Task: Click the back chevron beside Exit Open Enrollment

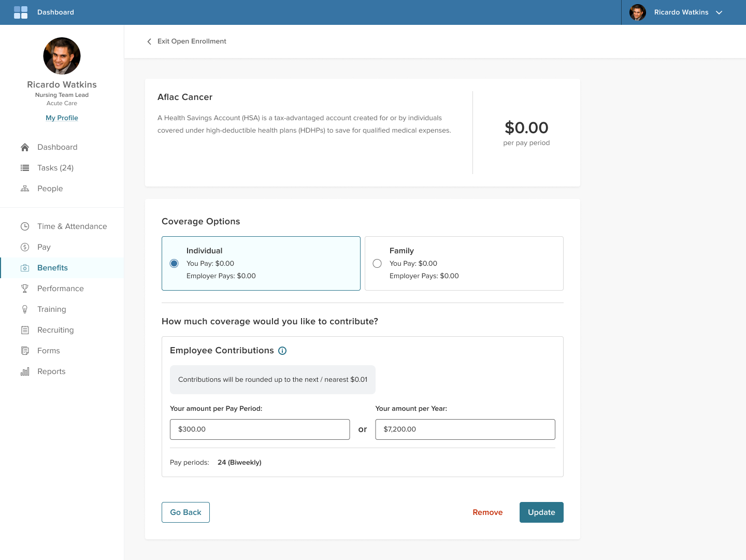Action: [x=149, y=41]
